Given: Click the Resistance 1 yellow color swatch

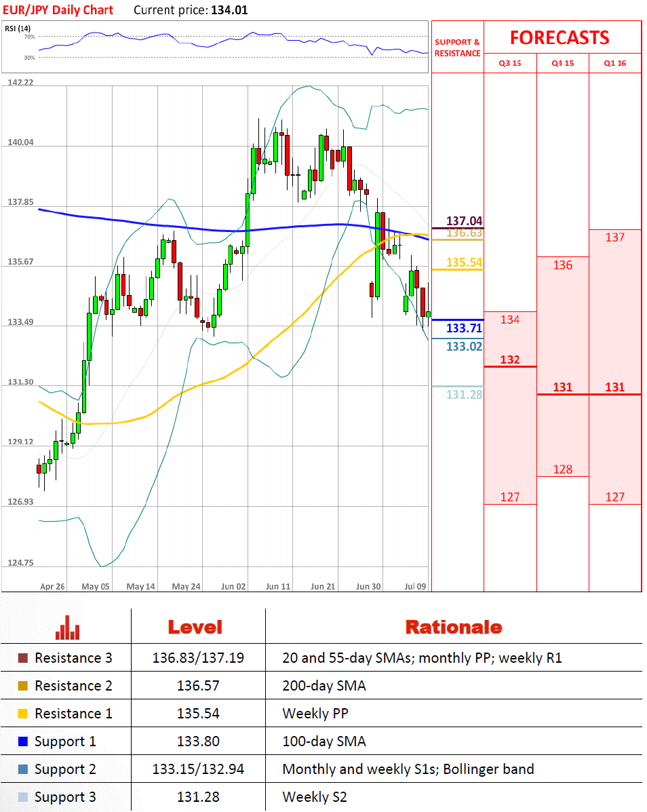Looking at the screenshot, I should pyautogui.click(x=23, y=714).
